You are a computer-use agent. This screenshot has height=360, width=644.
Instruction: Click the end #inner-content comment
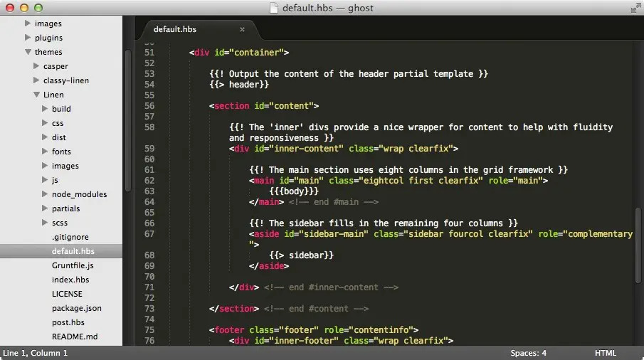pos(331,287)
